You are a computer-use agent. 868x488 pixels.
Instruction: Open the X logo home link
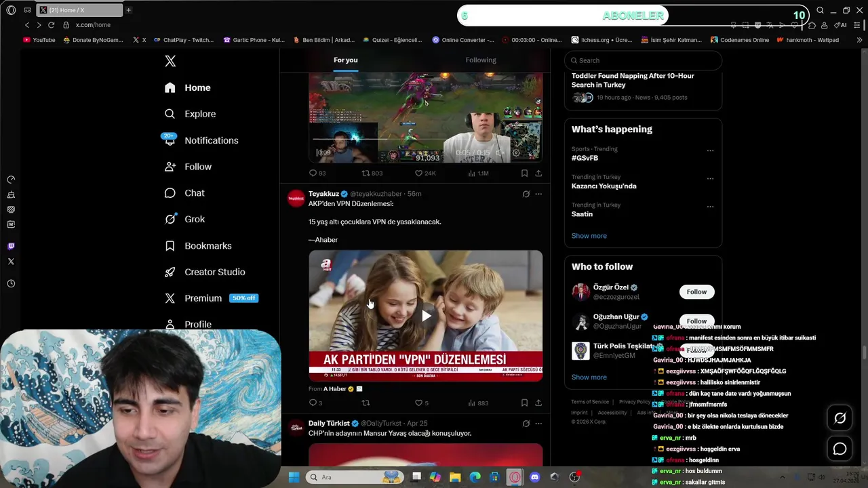pos(170,61)
